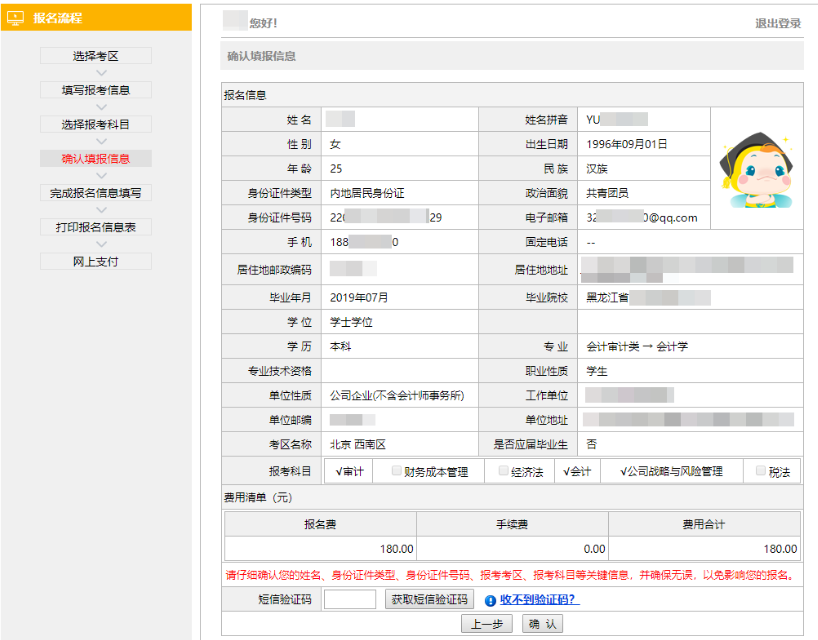
Task: Click the blue info icon near 收不到验证码
Action: click(490, 601)
